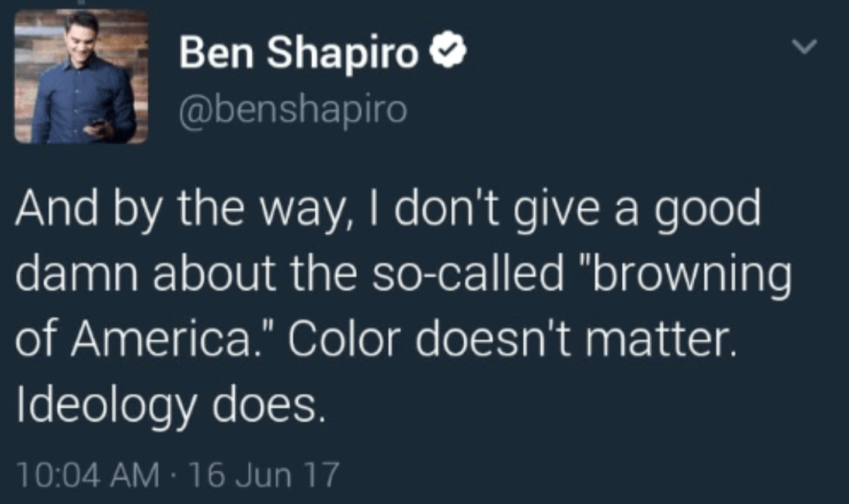This screenshot has height=504, width=849.
Task: Open the profile photo thumbnail
Action: [x=81, y=76]
